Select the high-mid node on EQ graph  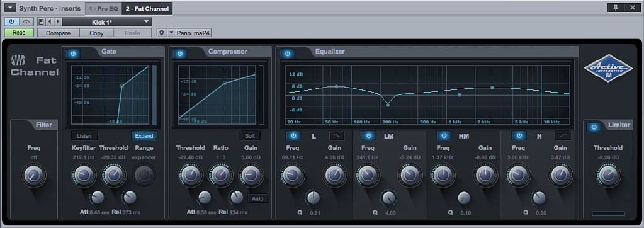click(x=459, y=95)
